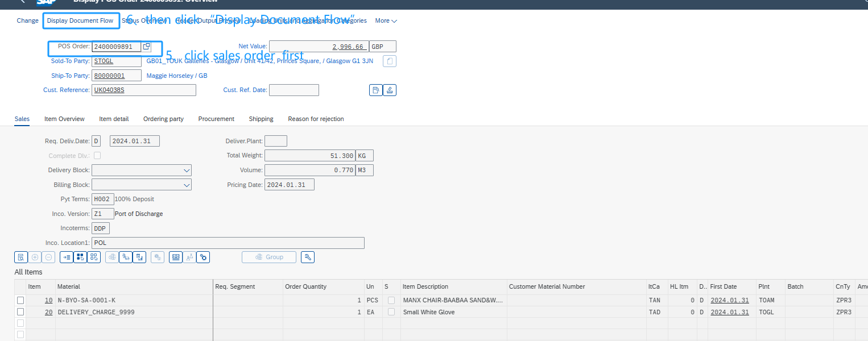Click value help icon beside POS Order
Viewport: 868px width, 341px height.
click(x=146, y=47)
